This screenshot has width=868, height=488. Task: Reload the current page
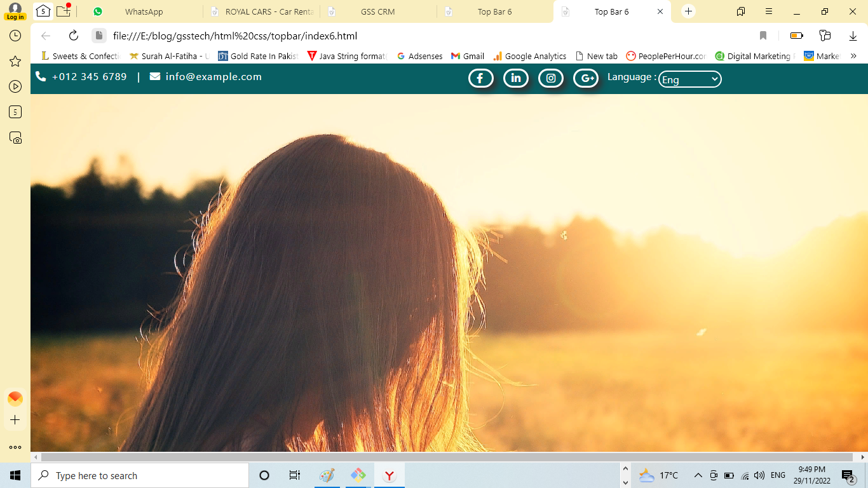[x=74, y=36]
